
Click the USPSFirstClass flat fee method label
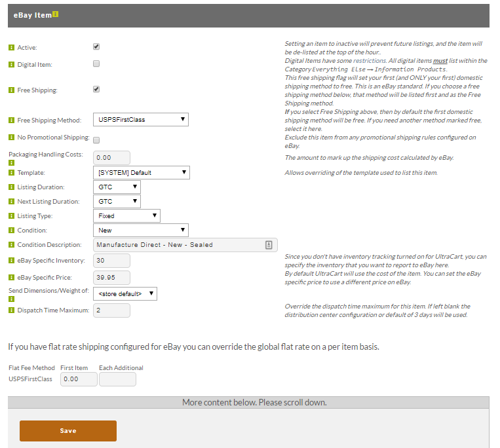30,379
